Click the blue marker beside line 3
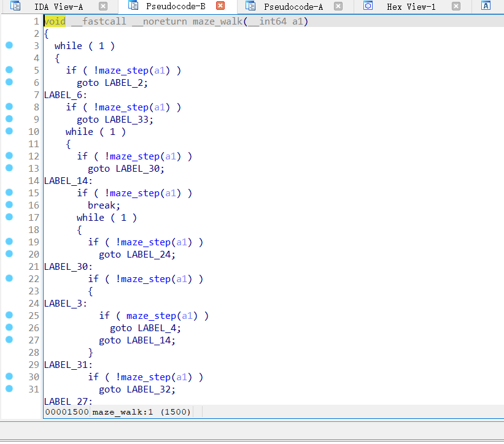This screenshot has width=504, height=444. click(9, 45)
